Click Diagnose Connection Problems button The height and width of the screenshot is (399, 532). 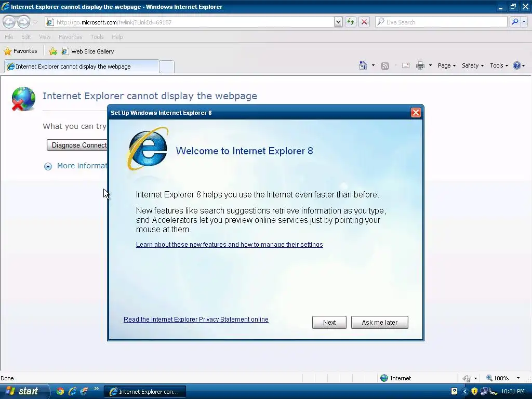pos(77,145)
